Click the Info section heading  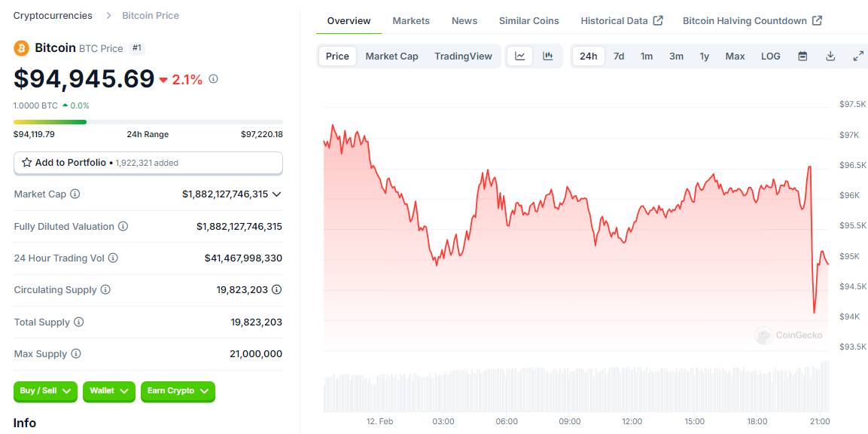[25, 423]
